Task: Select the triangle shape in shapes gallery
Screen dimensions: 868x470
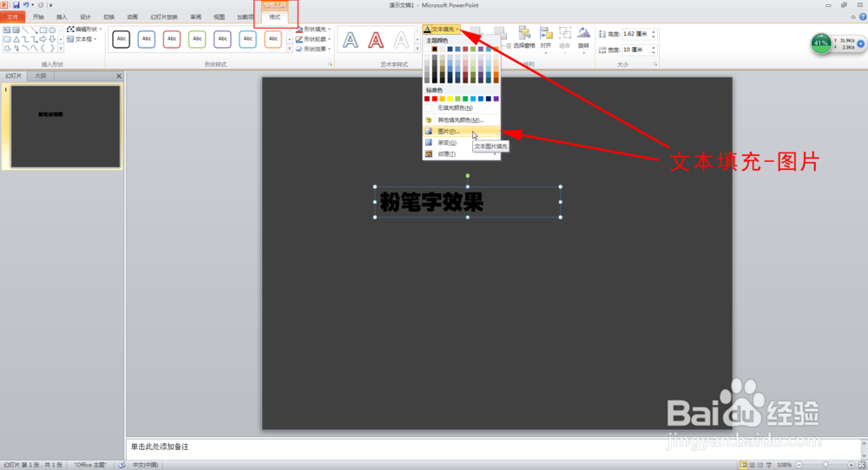Action: (16, 39)
